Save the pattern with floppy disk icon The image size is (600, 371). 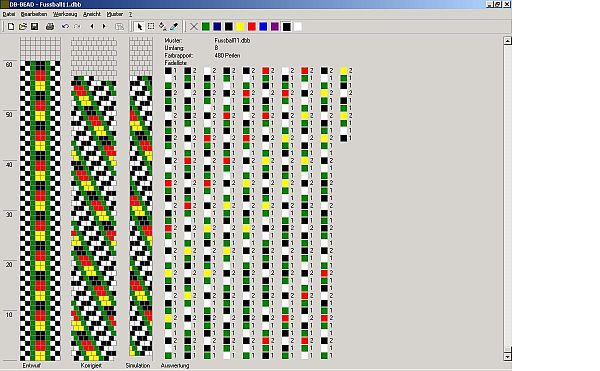34,26
